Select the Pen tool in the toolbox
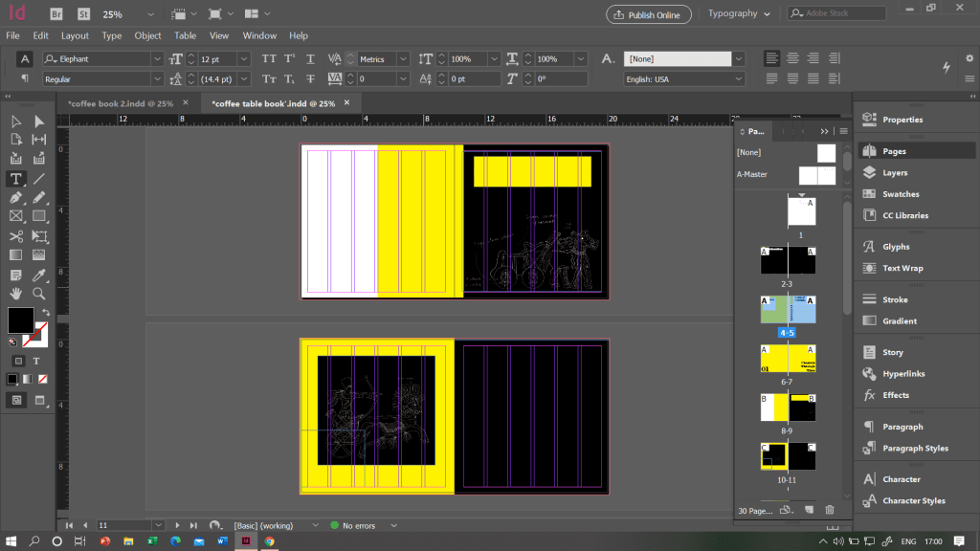Screen dimensions: 980x551 (16, 197)
